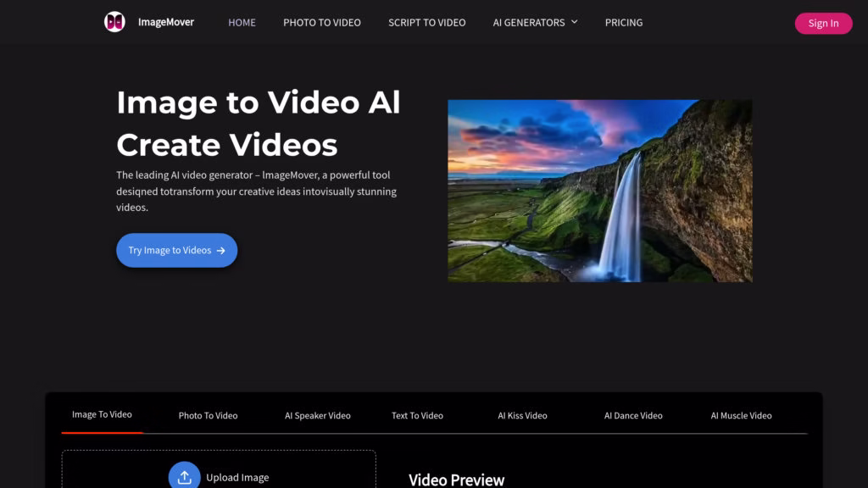Image resolution: width=868 pixels, height=488 pixels.
Task: Open the Photo To Video tab
Action: (208, 415)
